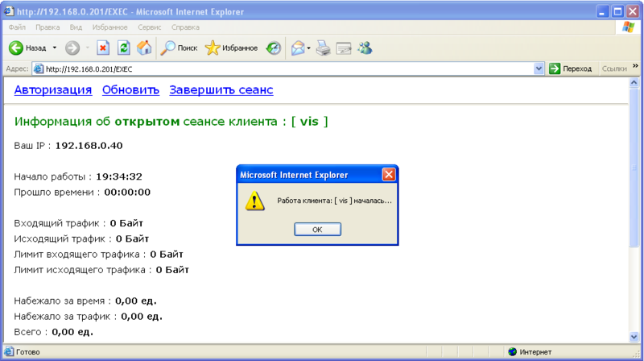Click the elapsed time 00:00:00

click(127, 193)
